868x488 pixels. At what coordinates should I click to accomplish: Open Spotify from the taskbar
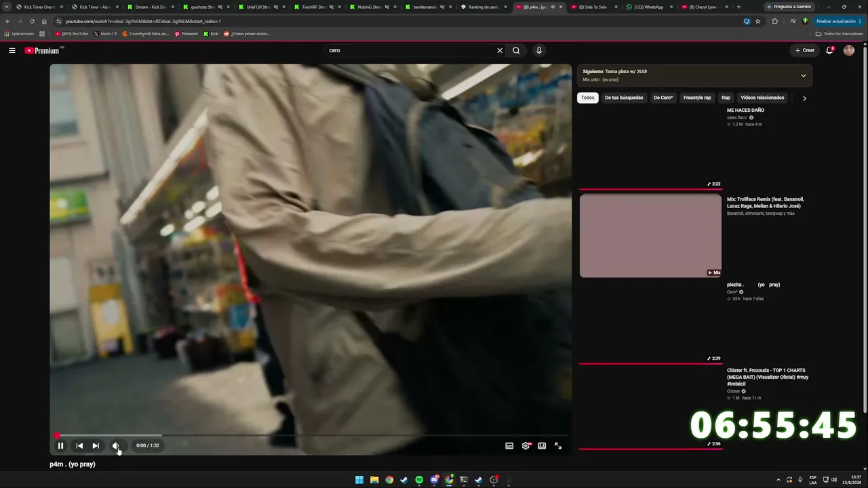(419, 480)
